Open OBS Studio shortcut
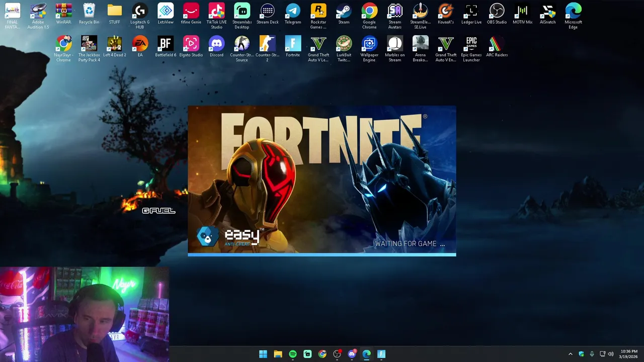This screenshot has height=362, width=644. (497, 14)
